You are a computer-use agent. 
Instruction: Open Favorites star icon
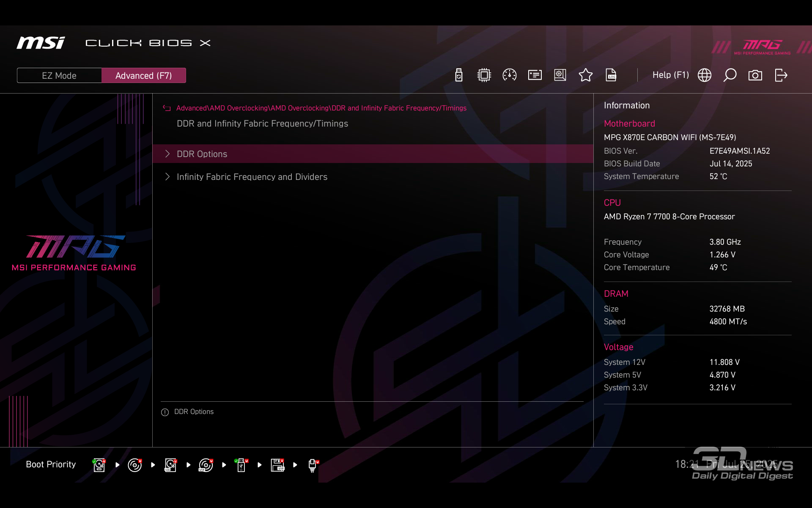tap(586, 75)
